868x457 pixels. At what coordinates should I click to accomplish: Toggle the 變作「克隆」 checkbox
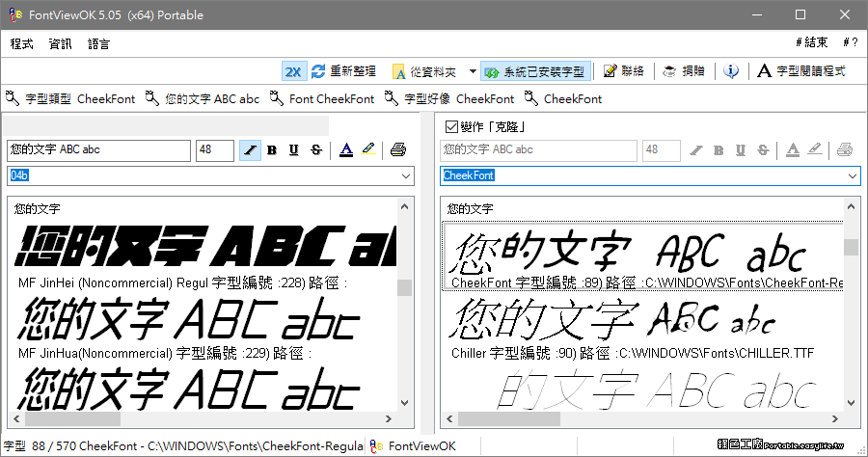[x=451, y=126]
